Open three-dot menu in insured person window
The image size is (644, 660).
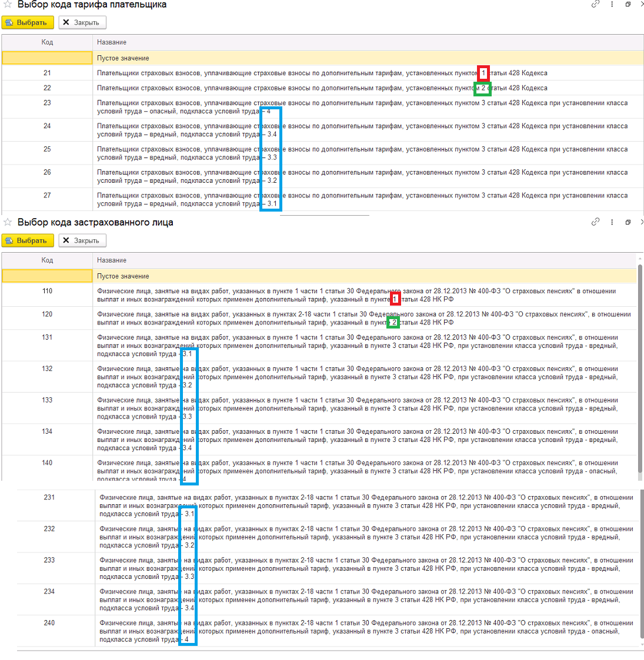pos(612,222)
